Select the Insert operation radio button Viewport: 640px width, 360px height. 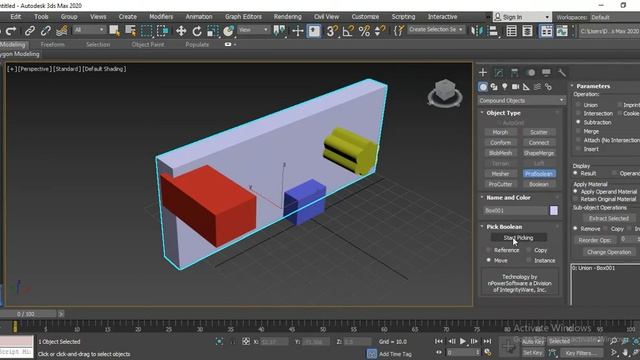tap(578, 149)
